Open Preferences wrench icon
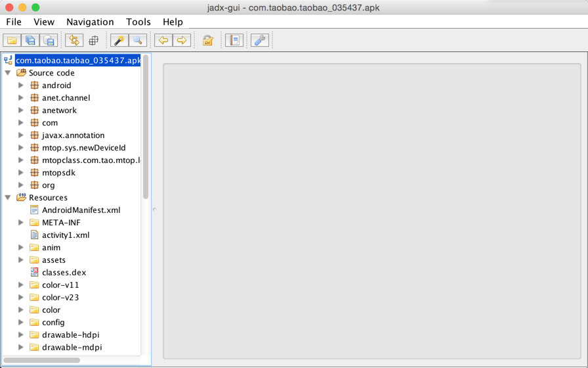Viewport: 588px width, 368px height. (x=260, y=40)
